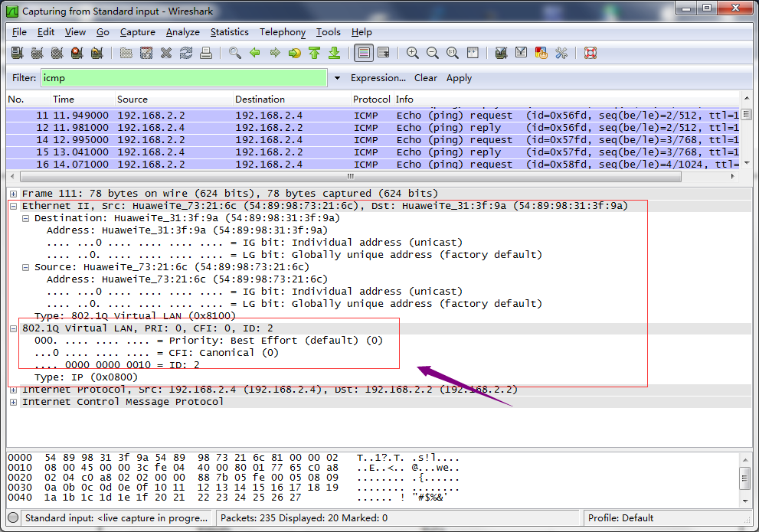759x532 pixels.
Task: Go to specific packet number icon
Action: click(294, 53)
